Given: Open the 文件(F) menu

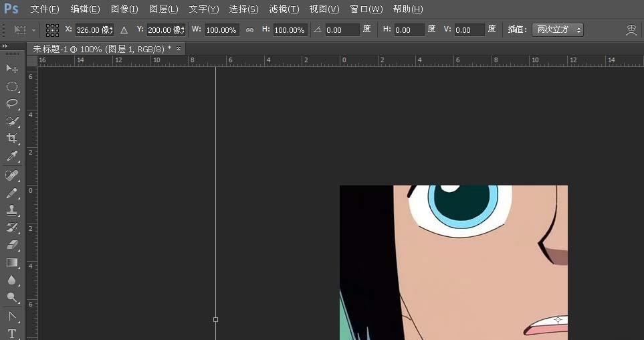Looking at the screenshot, I should point(45,9).
